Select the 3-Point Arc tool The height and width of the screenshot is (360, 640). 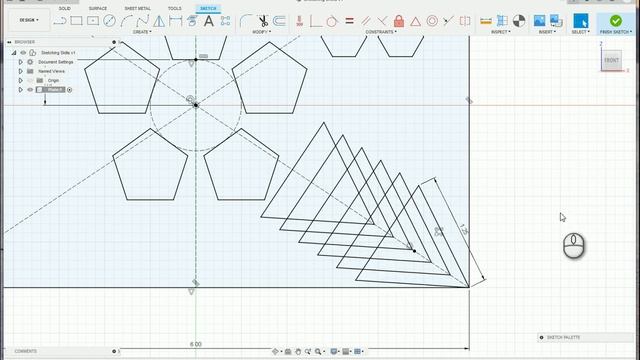click(126, 21)
